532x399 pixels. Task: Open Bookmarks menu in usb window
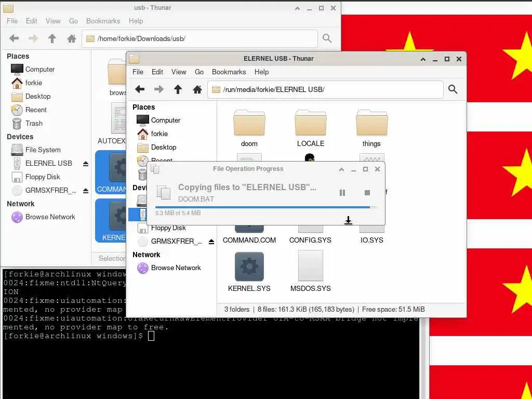coord(103,21)
